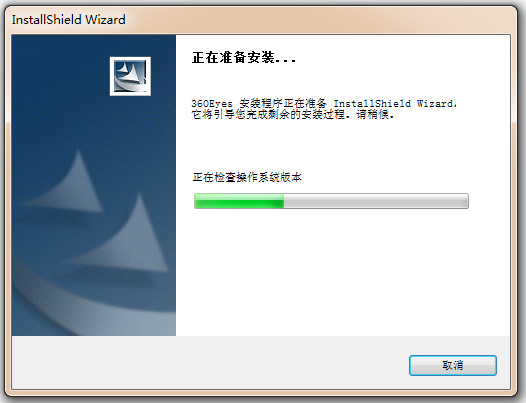Click the InstallShield logo icon
Viewport: 526px width, 403px height.
130,76
